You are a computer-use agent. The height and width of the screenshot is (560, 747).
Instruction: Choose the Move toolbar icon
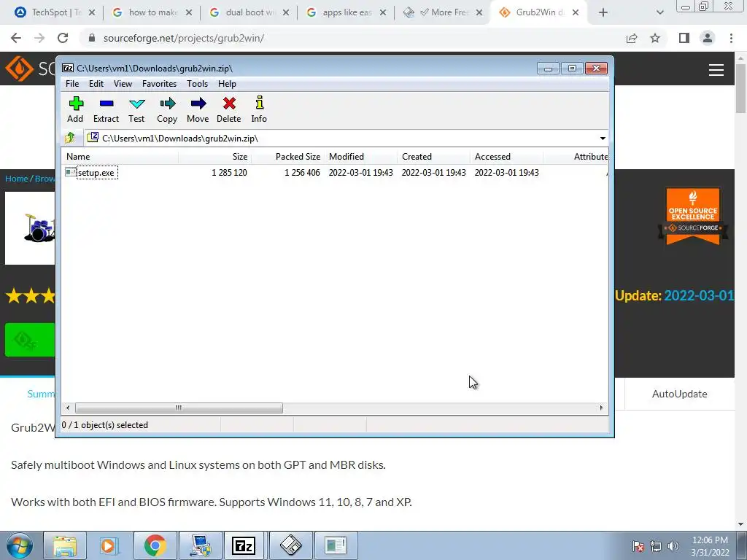[x=198, y=110]
